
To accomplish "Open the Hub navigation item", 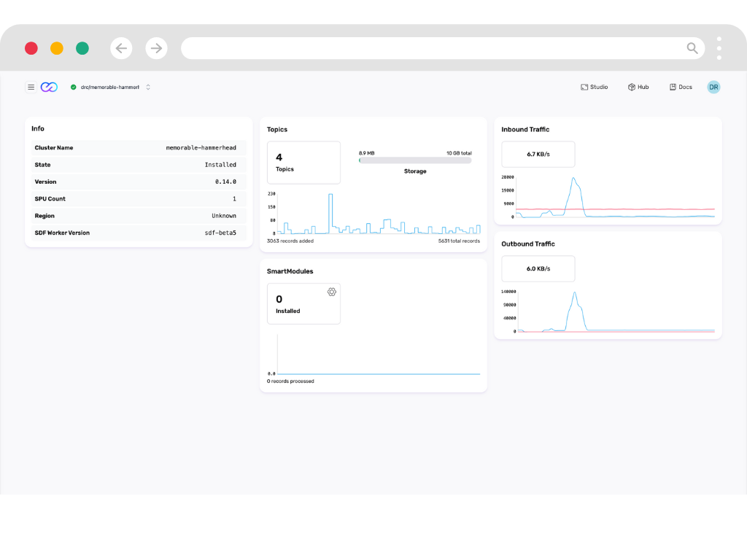I will (x=638, y=87).
